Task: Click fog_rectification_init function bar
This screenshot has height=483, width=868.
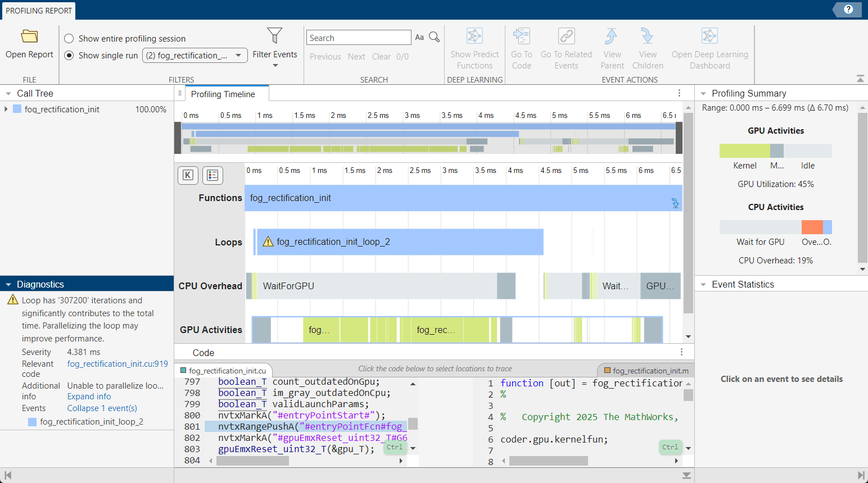Action: [463, 198]
